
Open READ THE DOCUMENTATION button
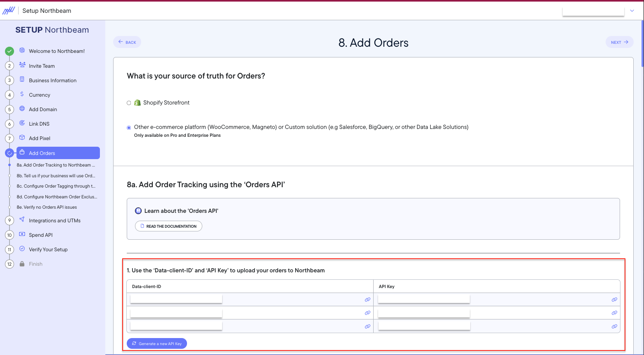168,226
